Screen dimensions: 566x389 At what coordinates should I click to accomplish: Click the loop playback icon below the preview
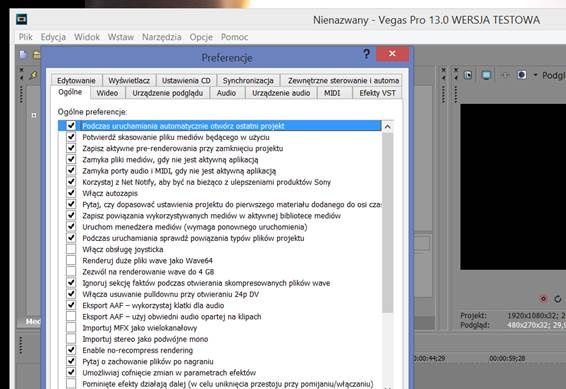pos(558,299)
